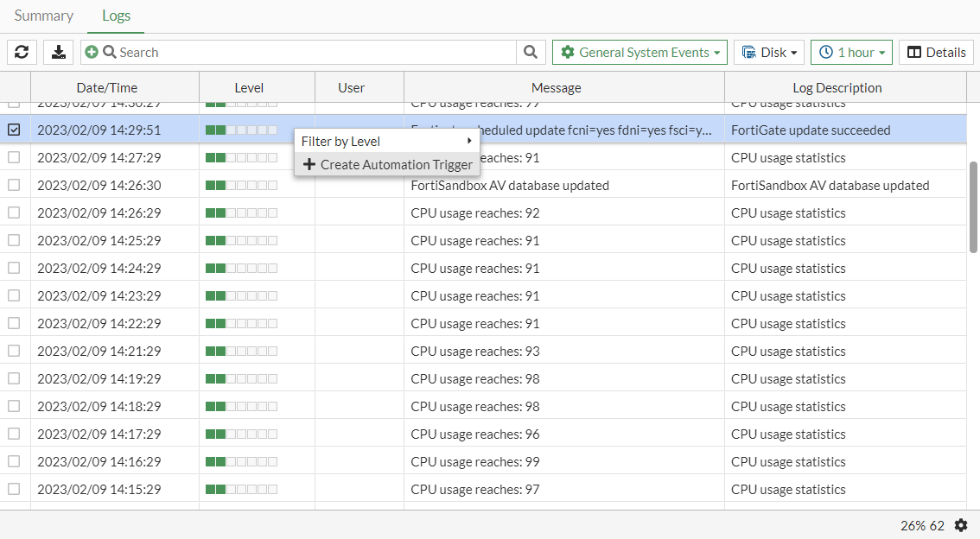980x539 pixels.
Task: Click the search magnifier icon
Action: tap(531, 52)
